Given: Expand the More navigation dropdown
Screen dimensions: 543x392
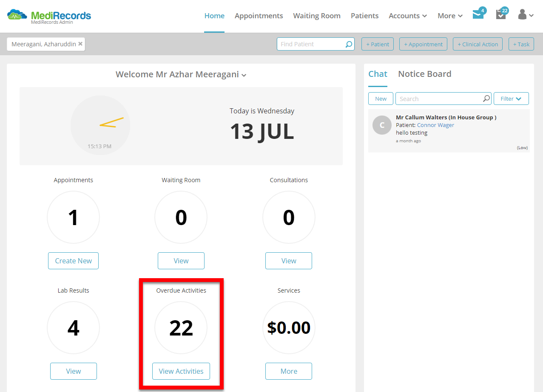Looking at the screenshot, I should click(x=450, y=16).
